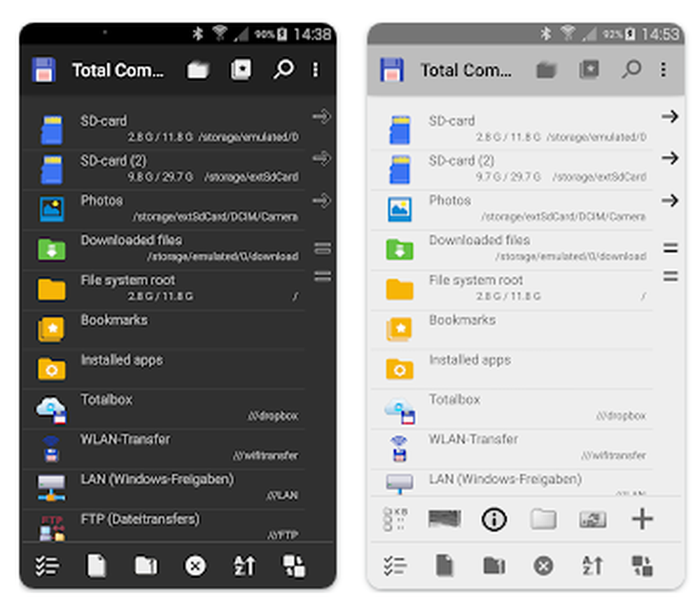Tap arrow beside Photos in light theme
Viewport: 700px width, 600px height.
670,200
